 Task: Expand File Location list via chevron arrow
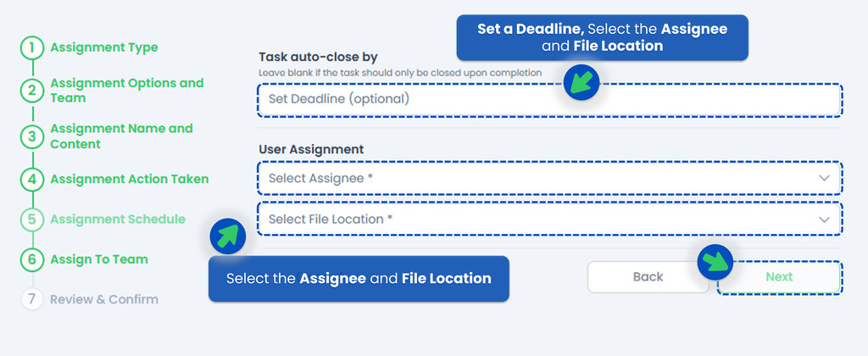tap(824, 220)
